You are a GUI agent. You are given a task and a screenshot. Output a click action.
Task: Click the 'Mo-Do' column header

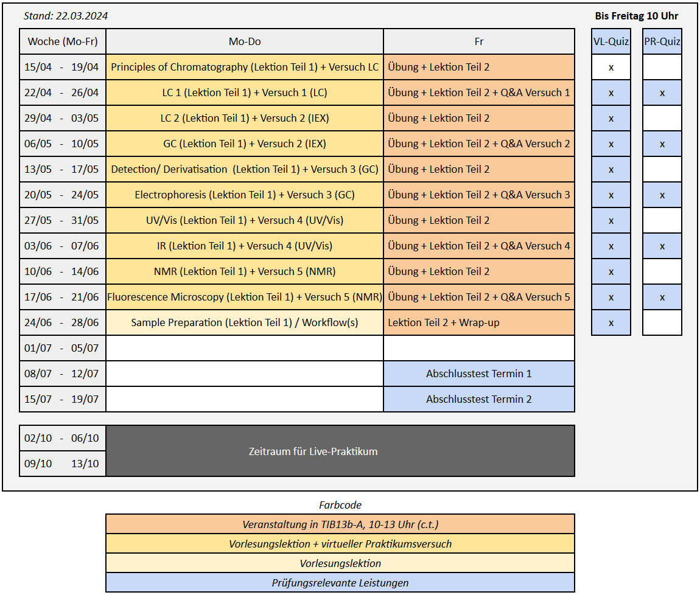245,41
